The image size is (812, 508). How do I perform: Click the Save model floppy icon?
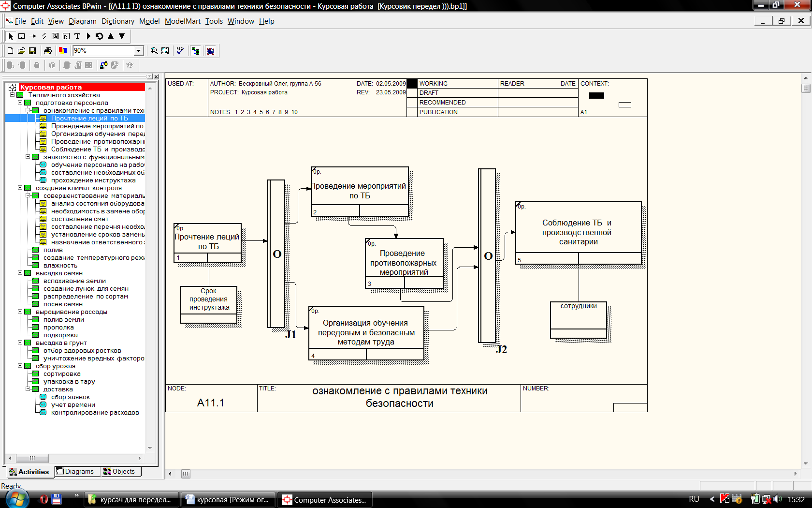click(x=32, y=51)
